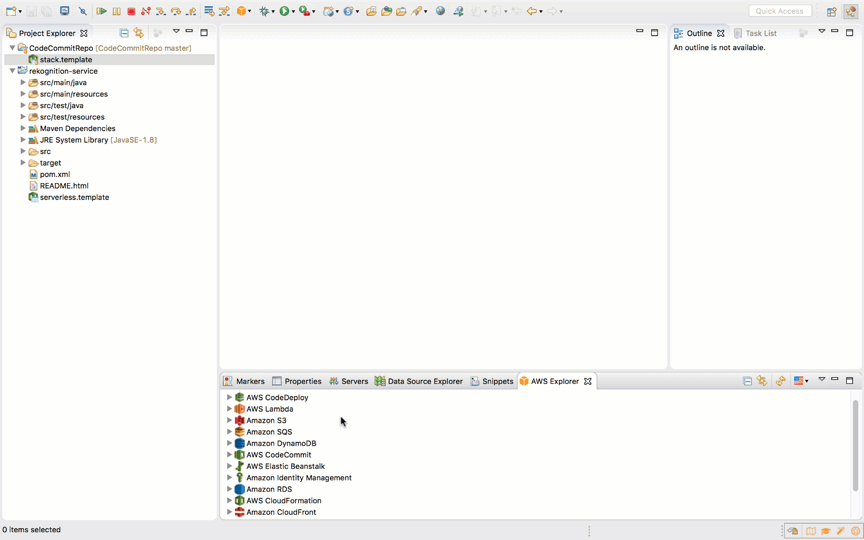The height and width of the screenshot is (540, 864).
Task: Click the wand icon in status bar
Action: [x=840, y=531]
